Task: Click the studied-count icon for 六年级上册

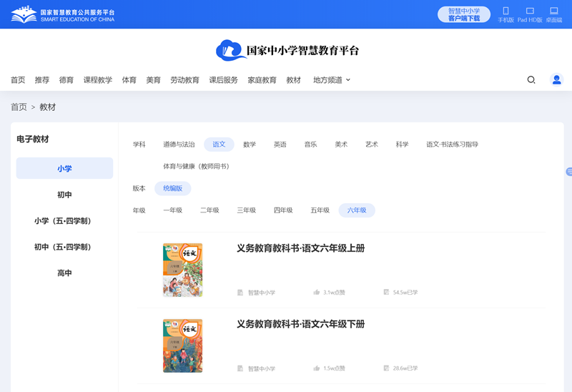Action: pyautogui.click(x=386, y=292)
